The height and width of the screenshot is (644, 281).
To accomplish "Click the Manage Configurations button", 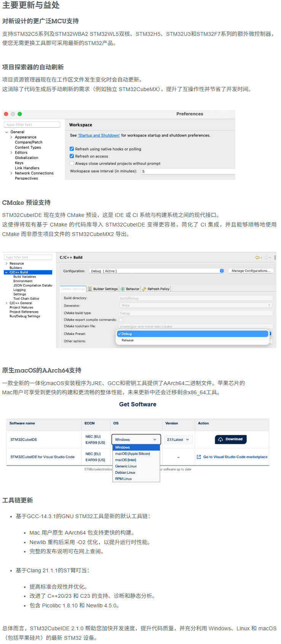I will 251,271.
